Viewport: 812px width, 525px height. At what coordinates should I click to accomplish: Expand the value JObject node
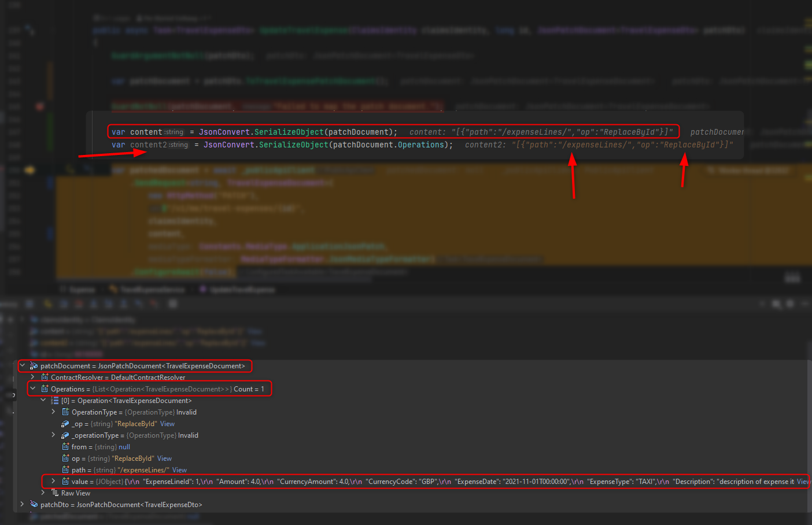click(x=53, y=481)
